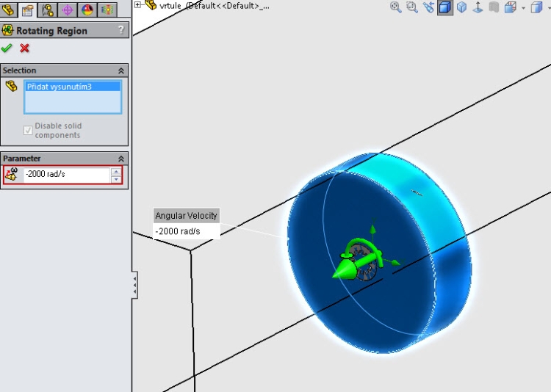Viewport: 551px width, 392px height.
Task: Cancel Rotating Region with red X
Action: point(24,48)
